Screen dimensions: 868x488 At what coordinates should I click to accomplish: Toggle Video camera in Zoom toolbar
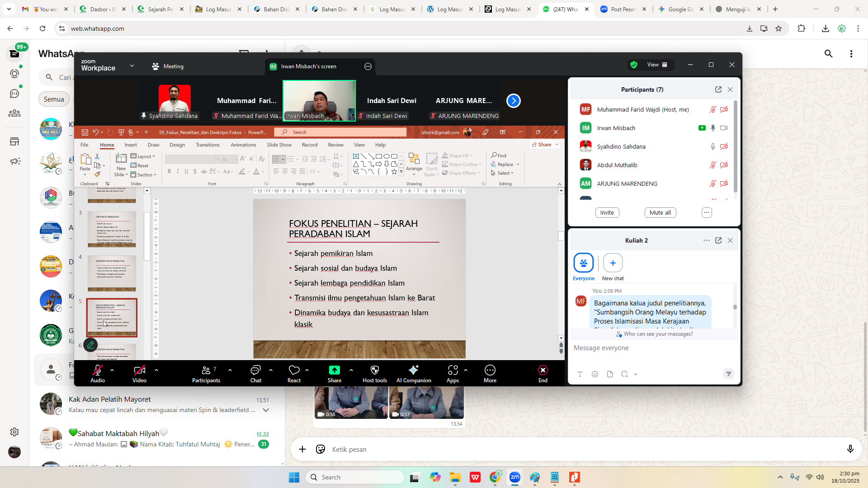point(139,374)
